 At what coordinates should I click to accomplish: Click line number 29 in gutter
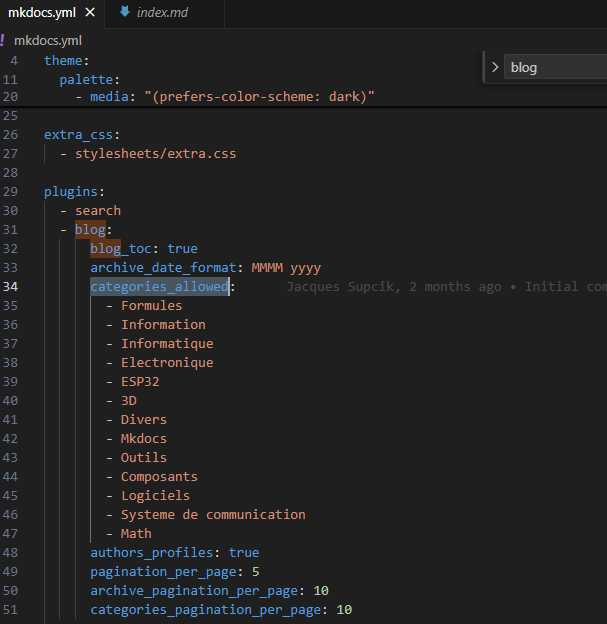tap(10, 192)
